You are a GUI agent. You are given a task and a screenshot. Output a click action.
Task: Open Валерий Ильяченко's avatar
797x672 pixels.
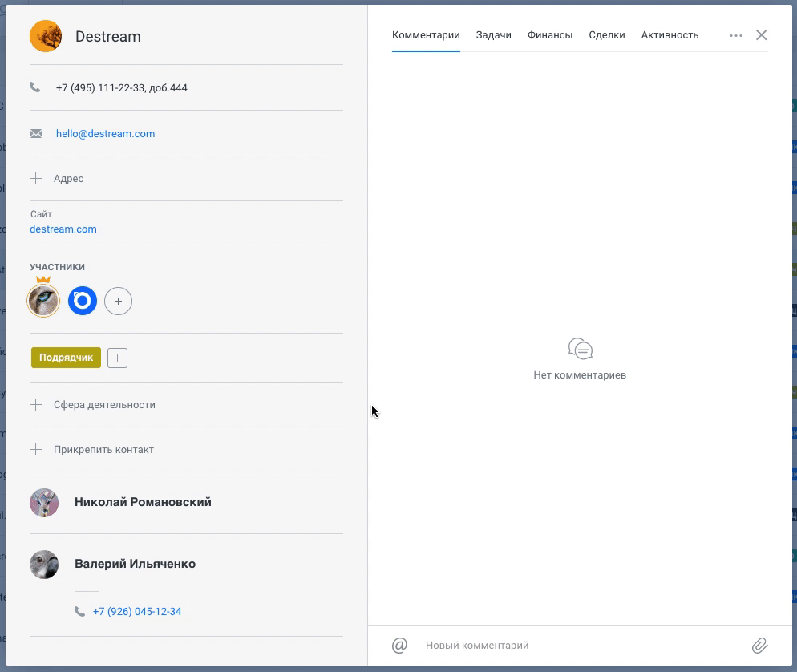point(44,565)
